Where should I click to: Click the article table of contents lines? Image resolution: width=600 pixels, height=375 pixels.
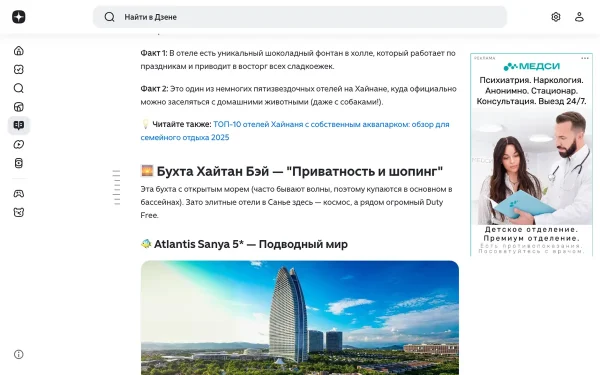coord(116,188)
